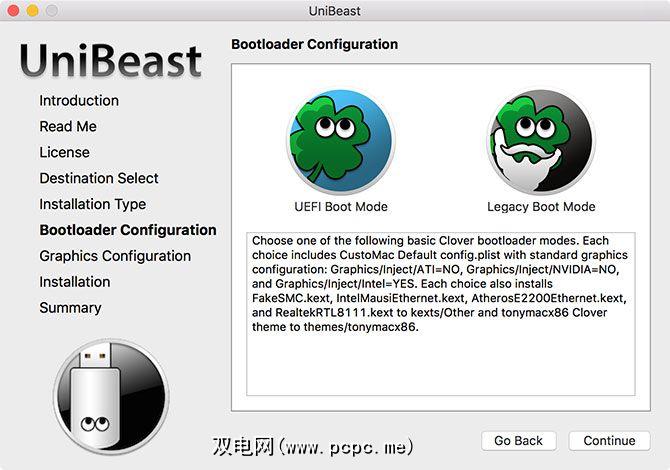
Task: Select Bootloader Configuration in the sidebar
Action: coord(128,230)
